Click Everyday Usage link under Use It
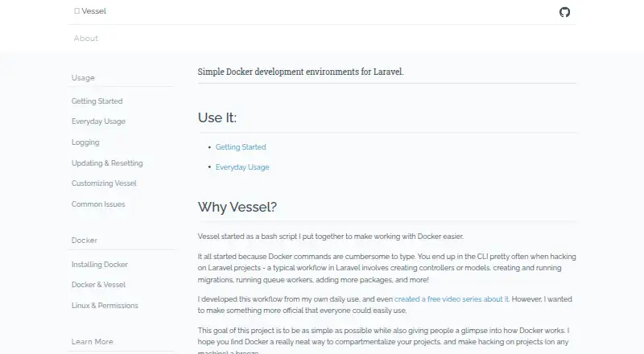Image resolution: width=644 pixels, height=354 pixels. pos(242,167)
